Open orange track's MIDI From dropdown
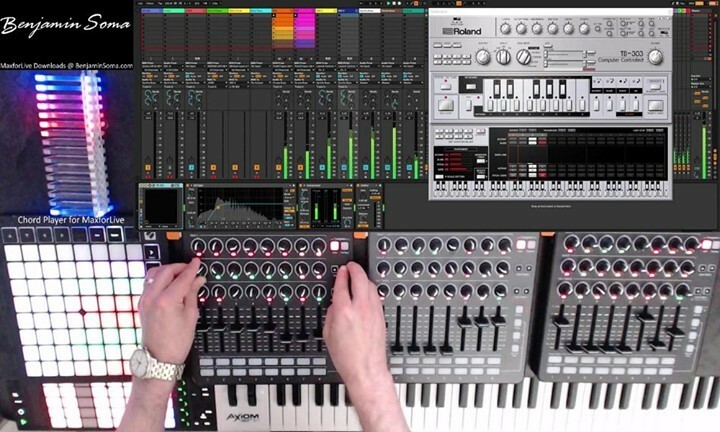720x432 pixels. pyautogui.click(x=283, y=66)
